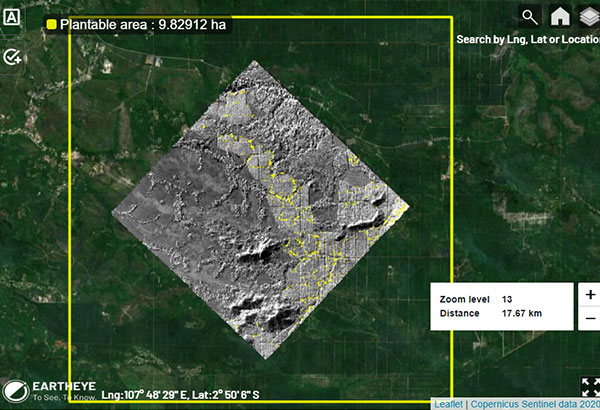Open the location search magnifier tool

click(529, 16)
